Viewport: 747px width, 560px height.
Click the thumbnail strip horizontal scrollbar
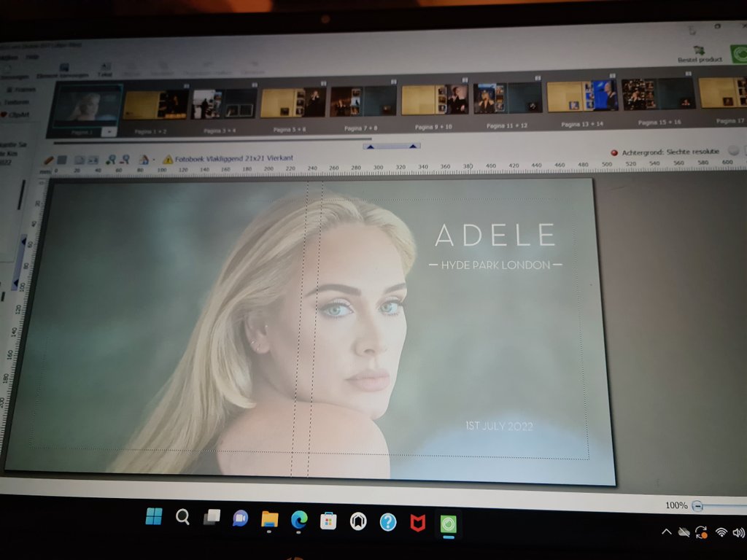click(212, 141)
